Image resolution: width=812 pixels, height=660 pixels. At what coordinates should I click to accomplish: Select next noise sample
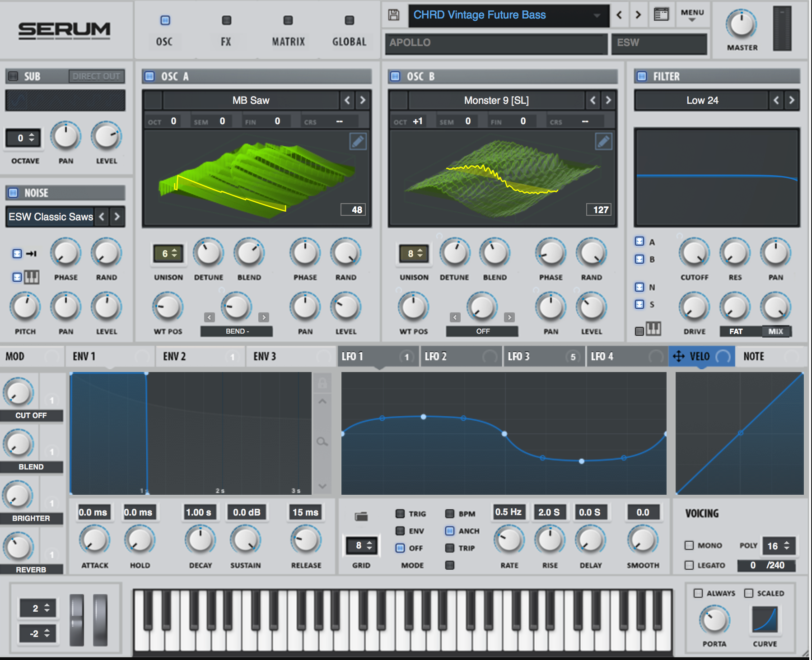[x=117, y=217]
